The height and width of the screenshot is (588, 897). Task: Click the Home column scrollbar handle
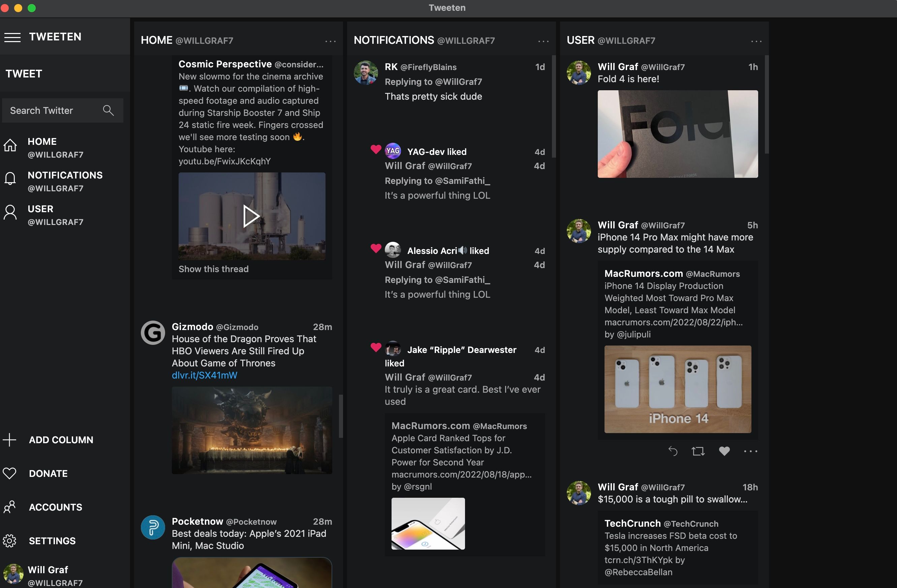(341, 416)
